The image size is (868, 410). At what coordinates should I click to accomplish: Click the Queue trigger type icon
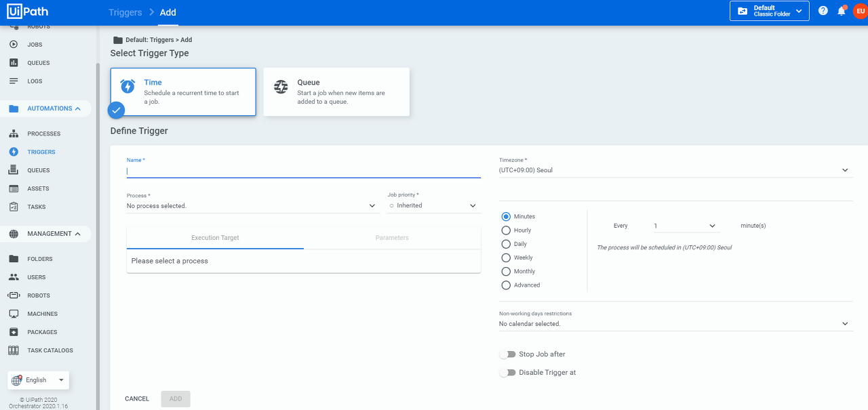[281, 87]
